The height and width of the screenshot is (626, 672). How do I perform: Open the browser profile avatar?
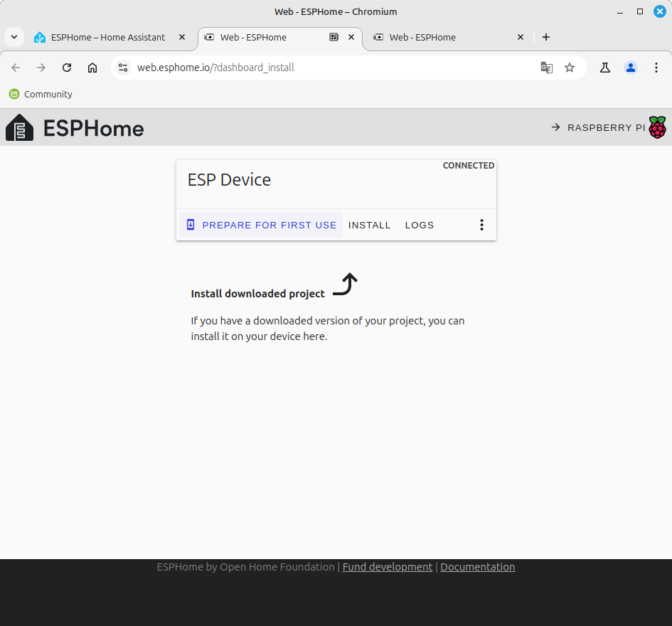(631, 68)
